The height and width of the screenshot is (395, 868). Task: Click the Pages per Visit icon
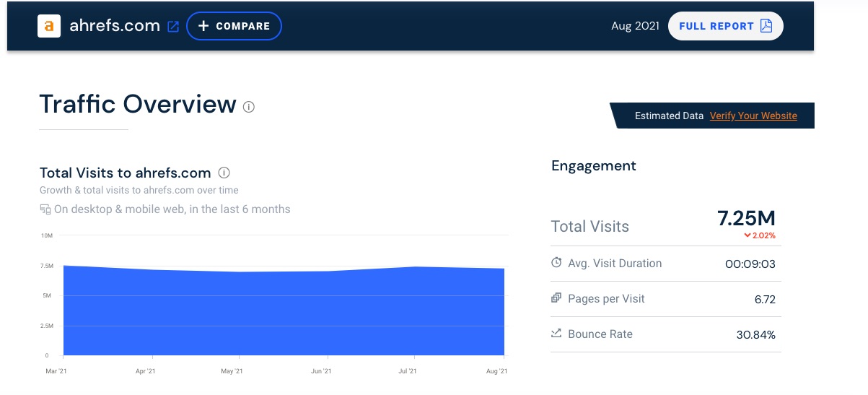tap(556, 298)
